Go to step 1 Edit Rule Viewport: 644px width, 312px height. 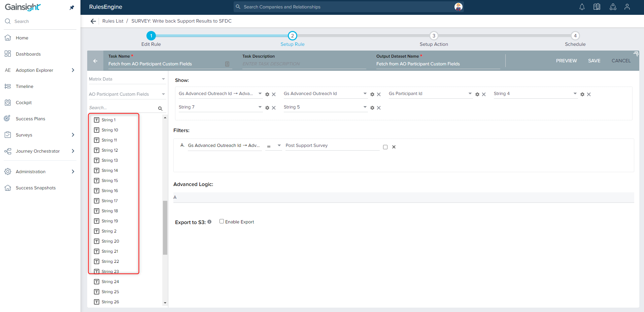tap(151, 36)
